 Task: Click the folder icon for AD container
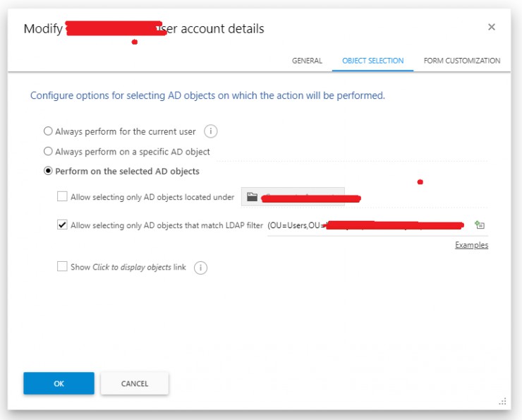pyautogui.click(x=253, y=198)
